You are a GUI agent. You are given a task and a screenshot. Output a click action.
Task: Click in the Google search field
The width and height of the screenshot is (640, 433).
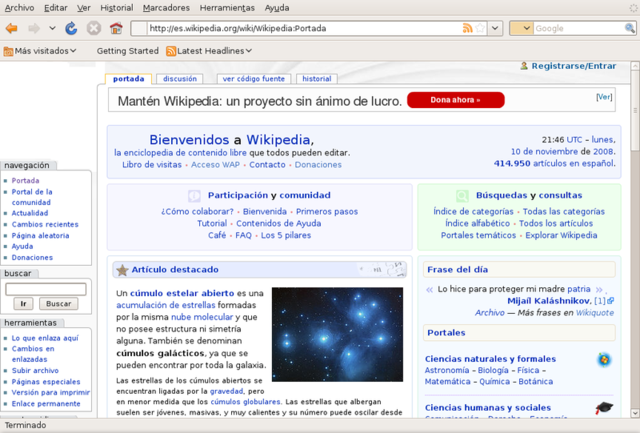579,28
